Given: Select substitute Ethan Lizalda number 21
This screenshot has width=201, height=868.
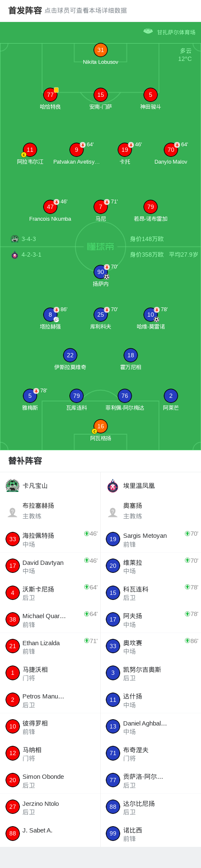Looking at the screenshot, I should click(x=13, y=646).
